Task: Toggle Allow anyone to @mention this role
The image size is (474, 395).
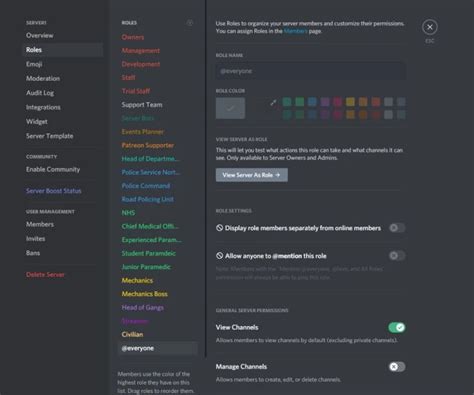Action: 397,256
